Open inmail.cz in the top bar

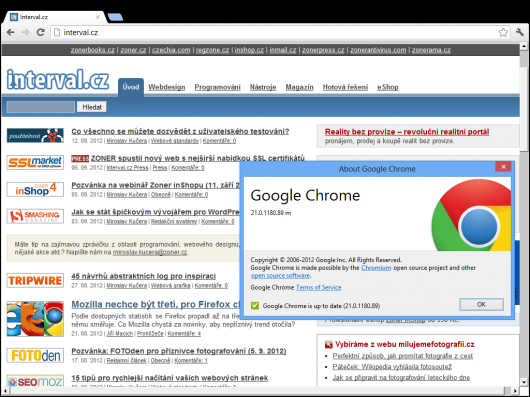click(x=283, y=50)
